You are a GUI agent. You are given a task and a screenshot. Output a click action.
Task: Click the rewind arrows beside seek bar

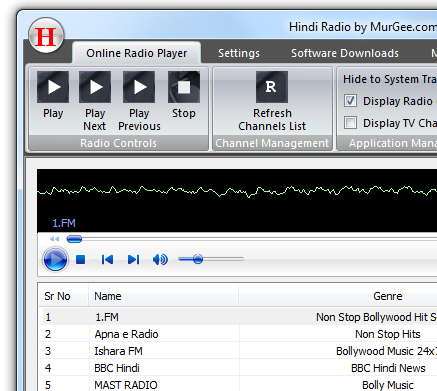[x=54, y=239]
